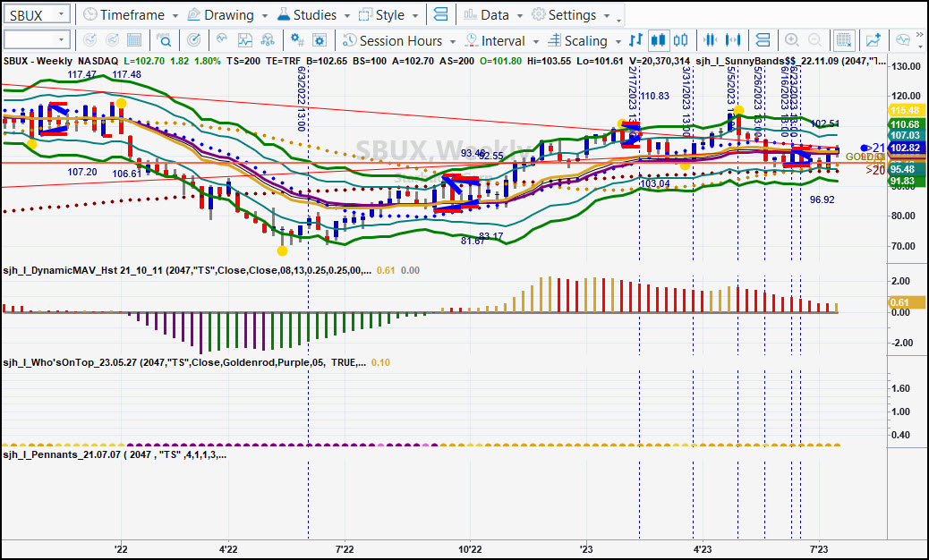Click the decrease bar spacing icon
The image size is (929, 560).
710,40
